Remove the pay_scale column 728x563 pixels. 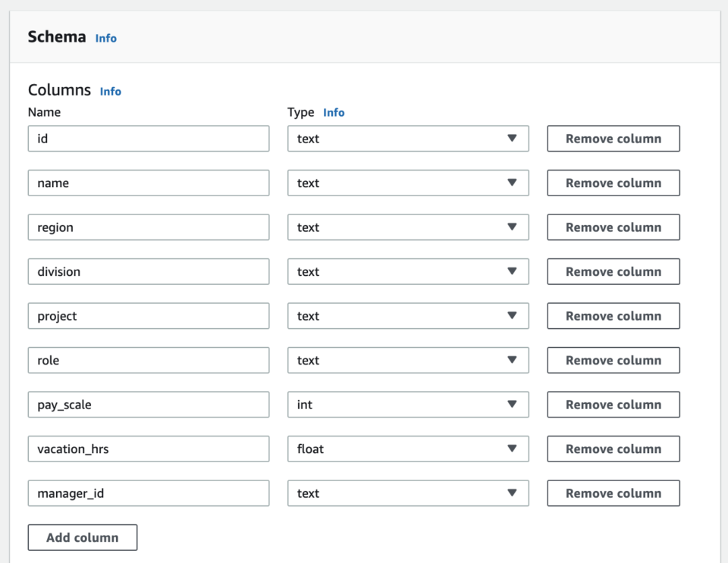tap(613, 404)
